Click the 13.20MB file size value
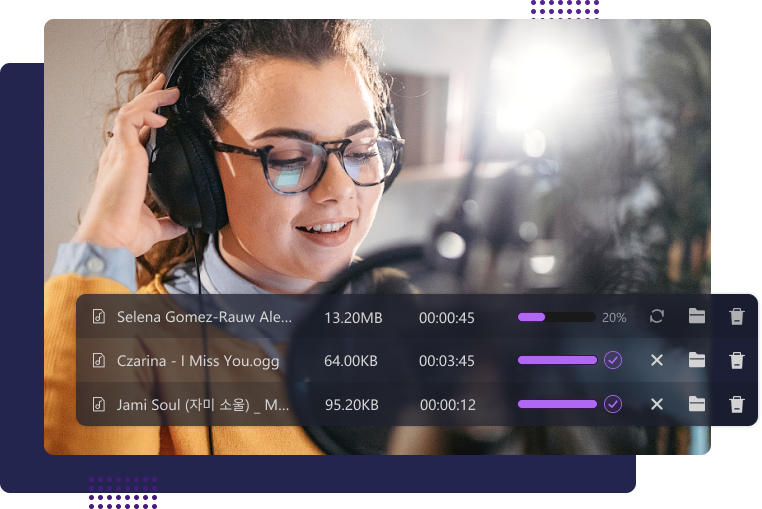 [x=353, y=317]
